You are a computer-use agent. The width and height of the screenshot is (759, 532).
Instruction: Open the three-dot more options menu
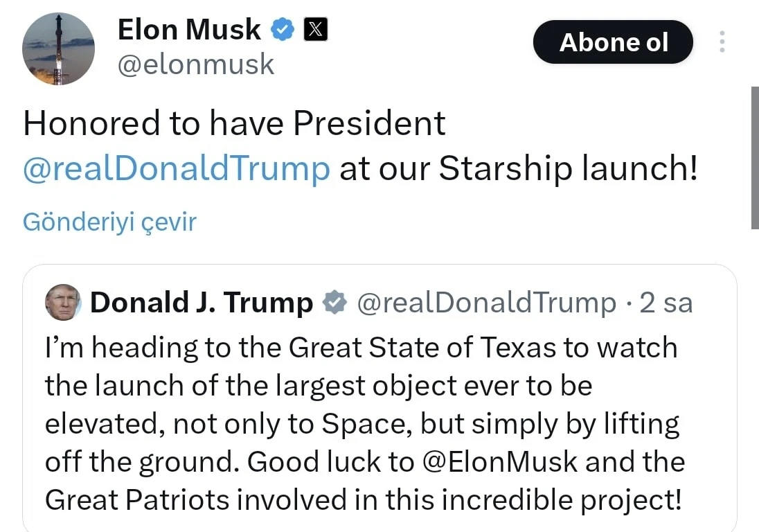(x=722, y=42)
